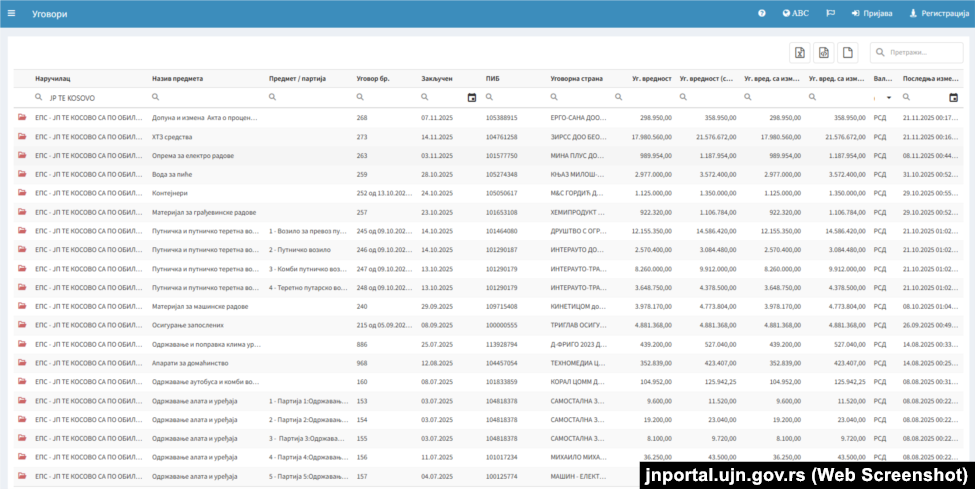This screenshot has height=489, width=975.
Task: Open calendar picker in Последња измена filter
Action: tap(953, 98)
